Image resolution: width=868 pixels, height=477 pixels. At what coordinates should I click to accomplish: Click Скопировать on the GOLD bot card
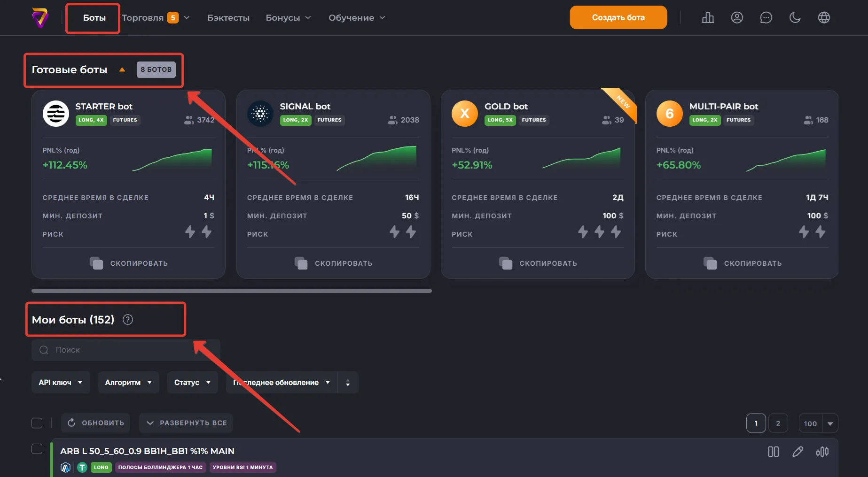(x=538, y=263)
